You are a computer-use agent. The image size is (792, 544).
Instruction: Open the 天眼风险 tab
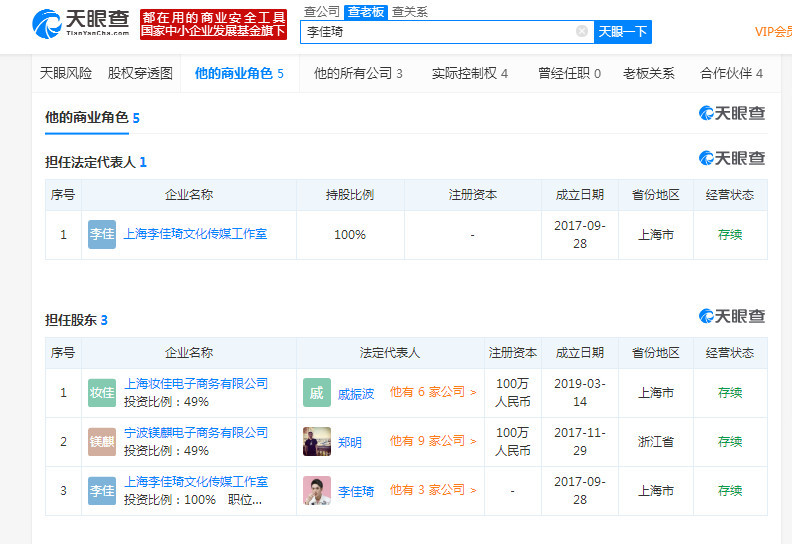click(66, 73)
